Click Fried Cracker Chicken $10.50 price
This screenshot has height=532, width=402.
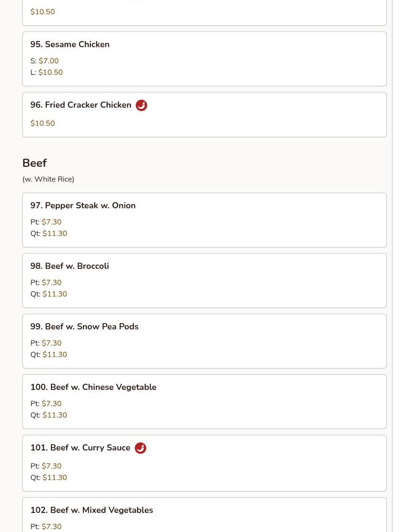click(x=43, y=123)
